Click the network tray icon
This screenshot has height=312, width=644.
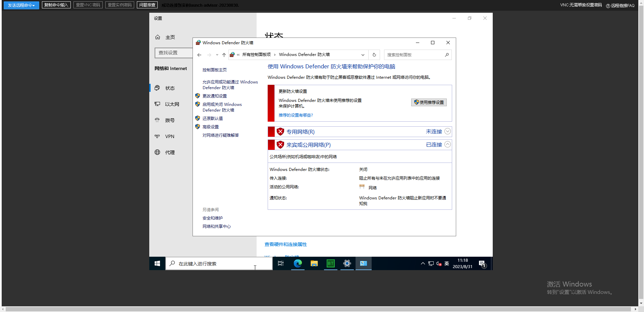coord(431,264)
